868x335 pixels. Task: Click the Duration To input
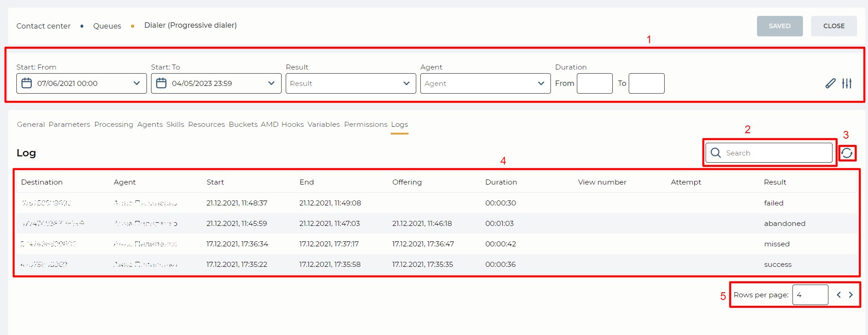[646, 84]
